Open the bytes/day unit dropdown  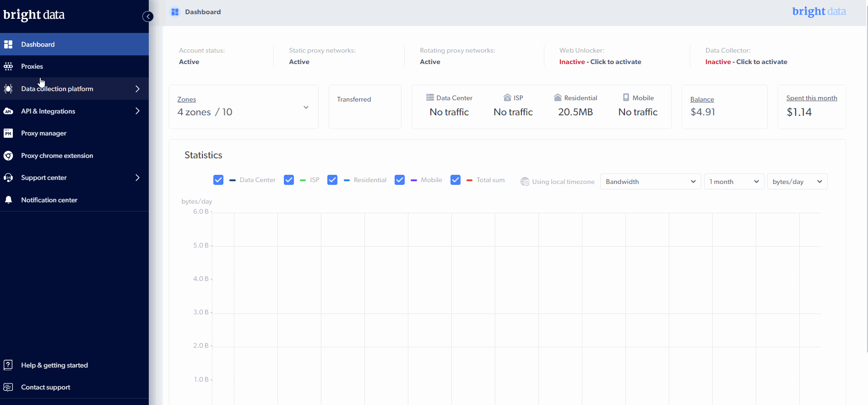797,182
